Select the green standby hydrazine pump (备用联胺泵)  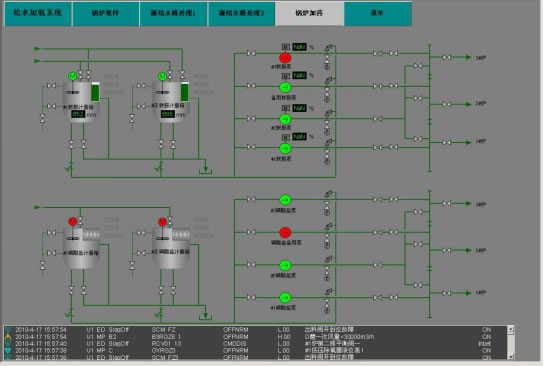(x=285, y=87)
